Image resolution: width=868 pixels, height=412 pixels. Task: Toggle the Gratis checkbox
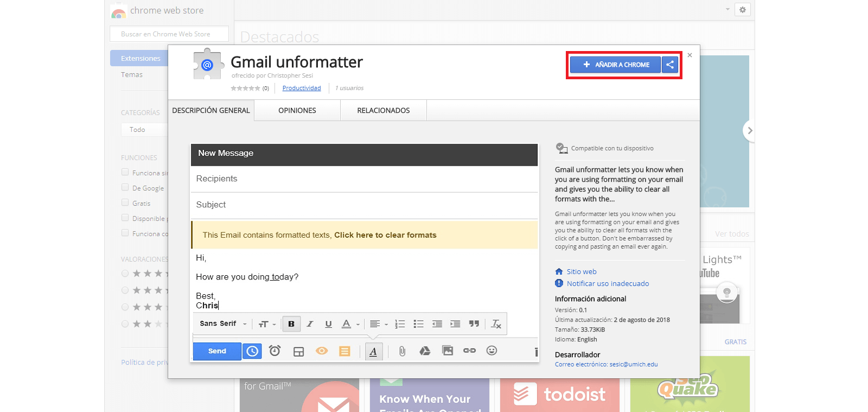pyautogui.click(x=125, y=202)
